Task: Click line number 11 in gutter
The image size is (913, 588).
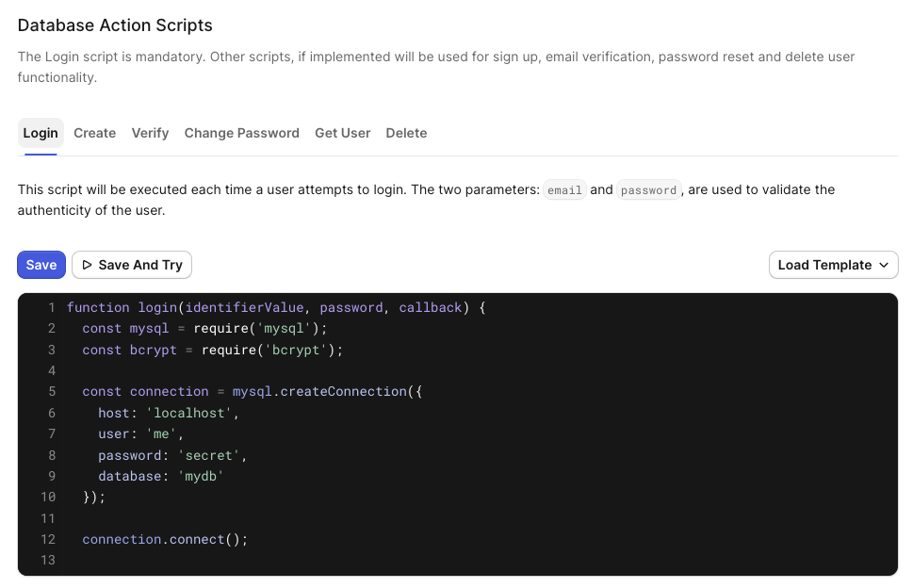Action: [48, 518]
